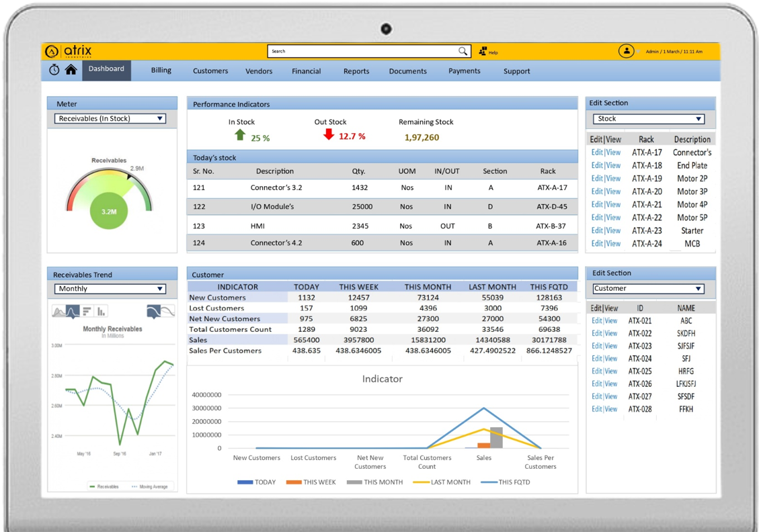Click View for rack ATX-A-18
The width and height of the screenshot is (759, 532).
(x=613, y=165)
